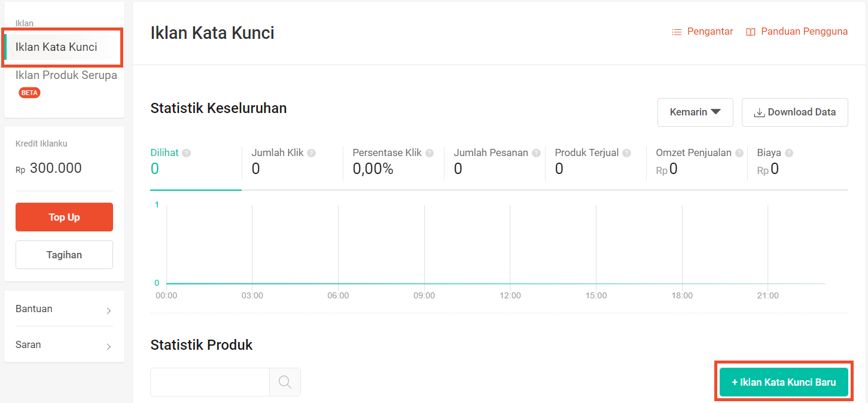Screen dimensions: 868x403
Task: Click the help icon beside Jumlah Klik
Action: coord(312,153)
